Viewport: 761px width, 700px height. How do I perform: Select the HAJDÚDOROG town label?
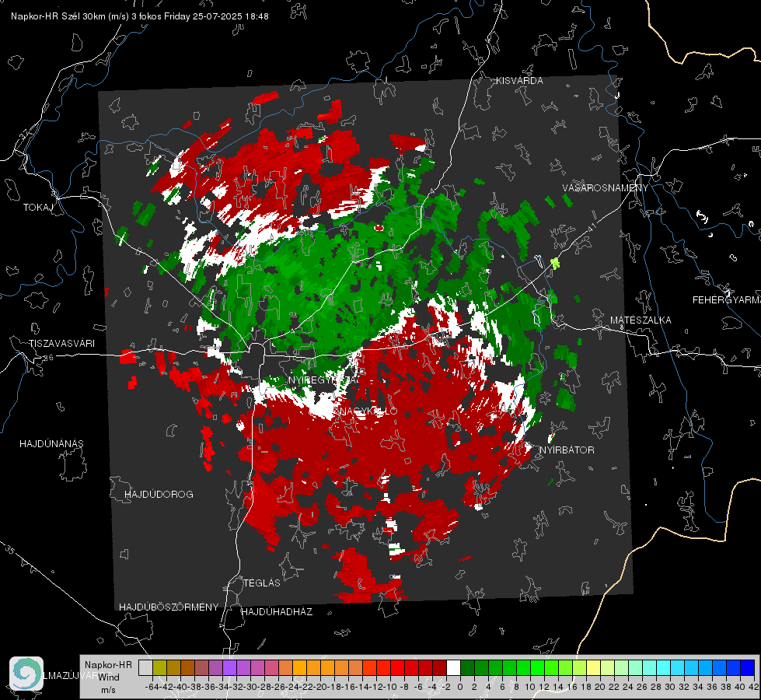point(159,495)
